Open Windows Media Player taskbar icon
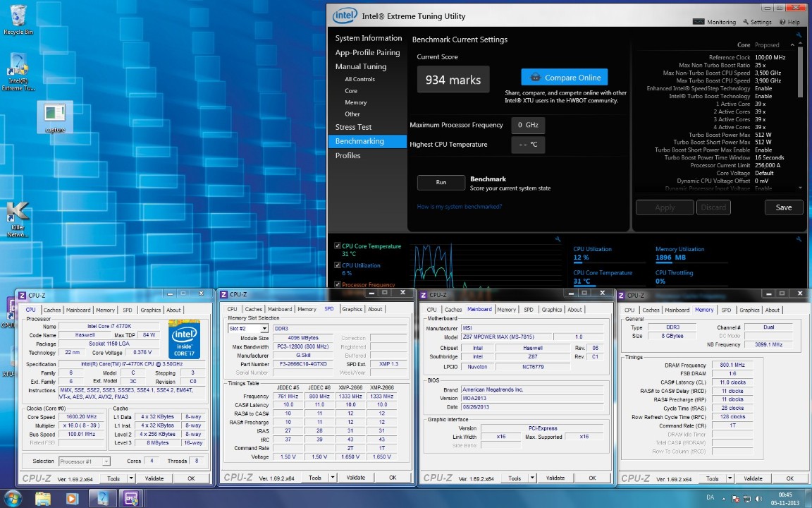Viewport: 812px width, 508px height. click(x=72, y=498)
